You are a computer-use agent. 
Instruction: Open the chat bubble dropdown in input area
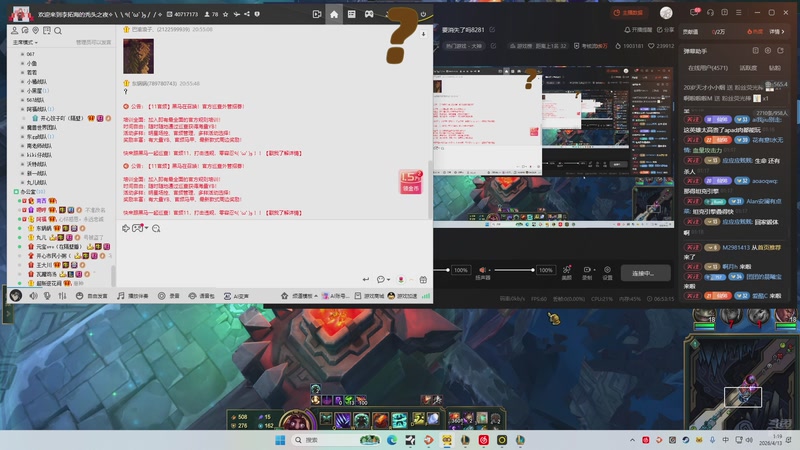(x=383, y=280)
